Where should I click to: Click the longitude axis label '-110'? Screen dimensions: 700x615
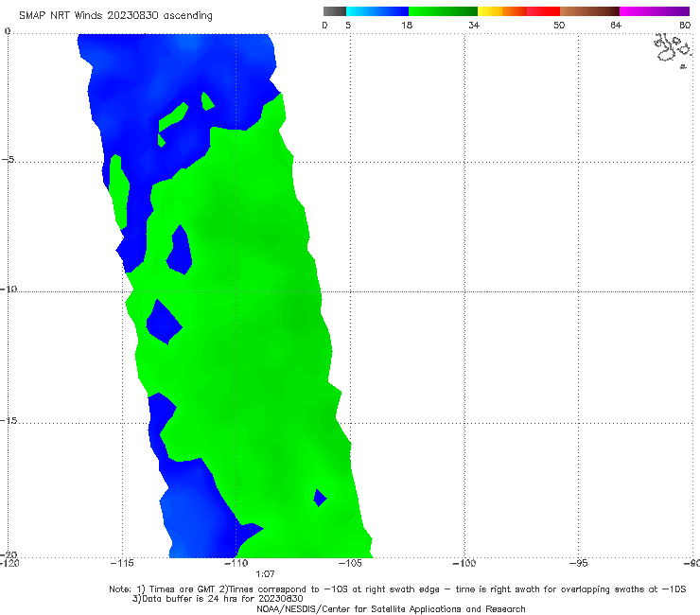coord(236,563)
